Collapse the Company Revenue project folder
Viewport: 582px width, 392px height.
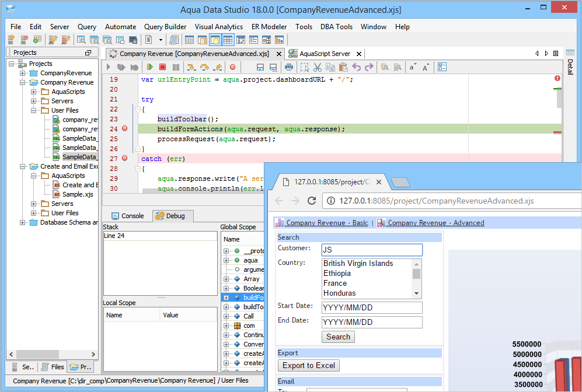click(x=23, y=82)
